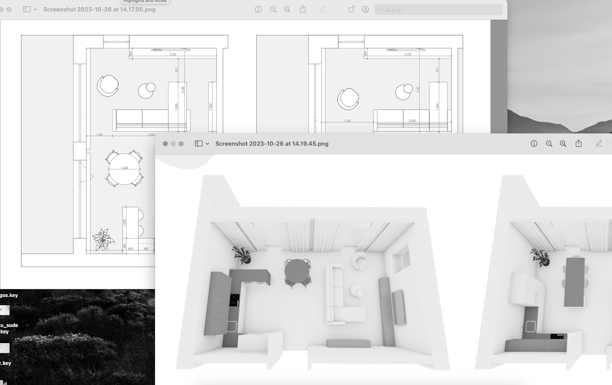Open the sidebar view menu chevron in 14.17.05 window
Screen dimensions: 612x385
(x=35, y=10)
